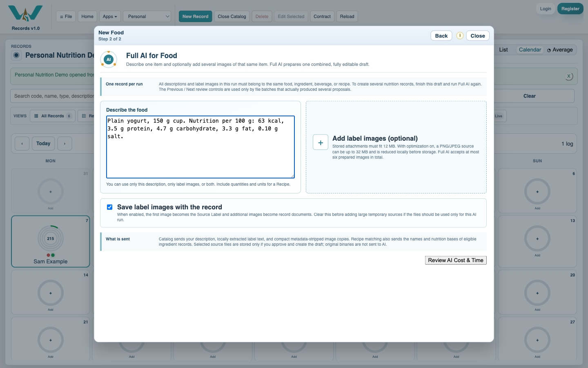Disable Save label images with the record
This screenshot has width=588, height=368.
(x=109, y=207)
